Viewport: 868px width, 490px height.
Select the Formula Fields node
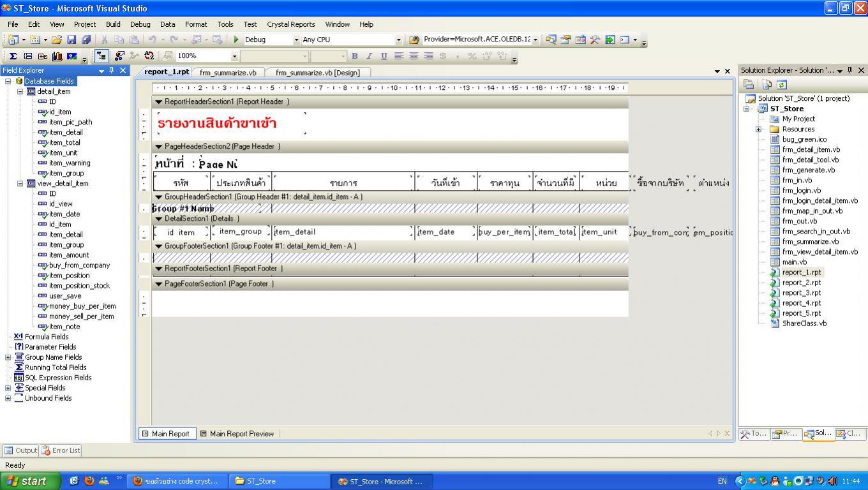tap(47, 337)
